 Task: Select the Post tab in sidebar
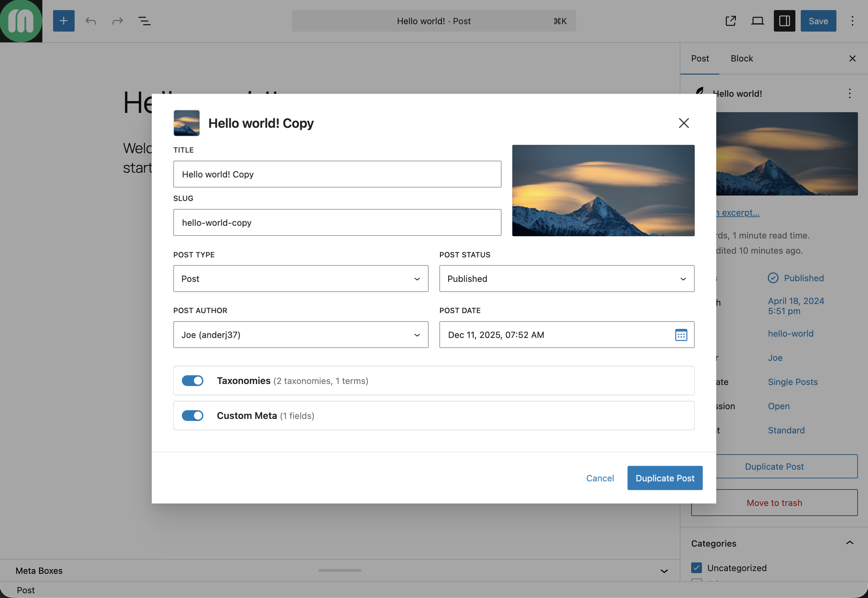click(x=700, y=58)
